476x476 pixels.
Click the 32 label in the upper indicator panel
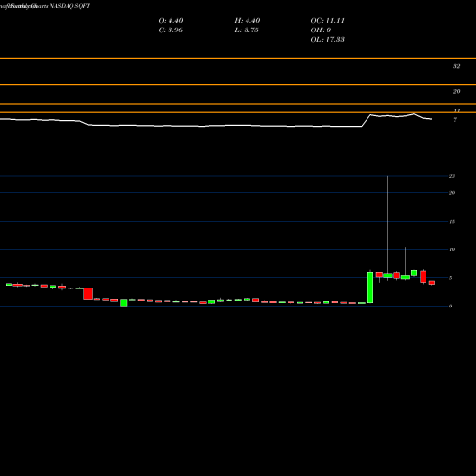pyautogui.click(x=456, y=66)
